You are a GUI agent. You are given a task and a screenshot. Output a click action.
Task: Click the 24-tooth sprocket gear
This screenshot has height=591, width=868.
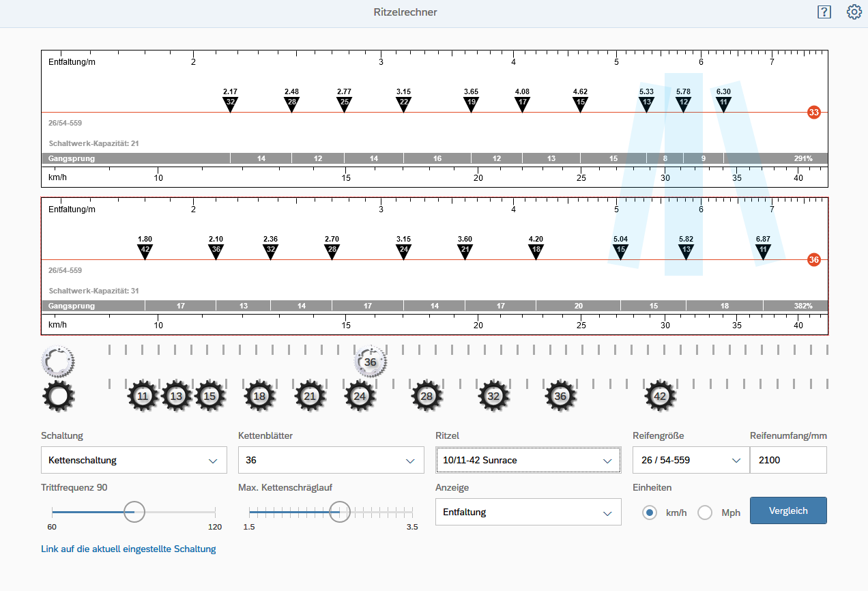point(360,397)
